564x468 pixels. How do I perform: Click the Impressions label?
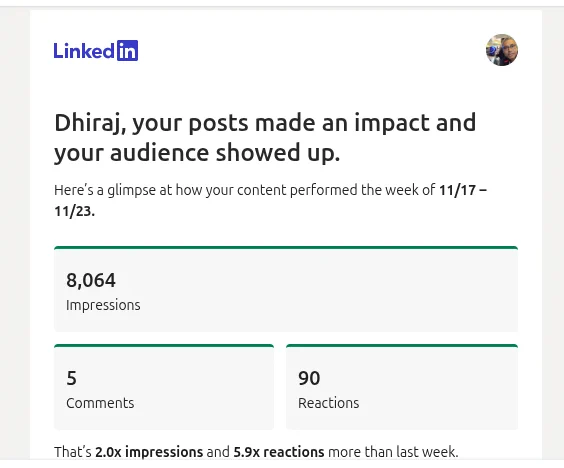(103, 305)
